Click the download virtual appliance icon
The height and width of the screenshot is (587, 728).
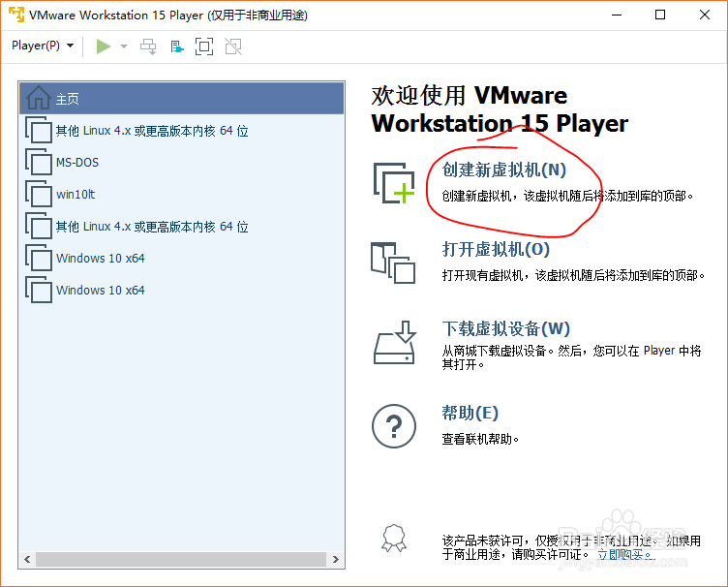coord(395,342)
